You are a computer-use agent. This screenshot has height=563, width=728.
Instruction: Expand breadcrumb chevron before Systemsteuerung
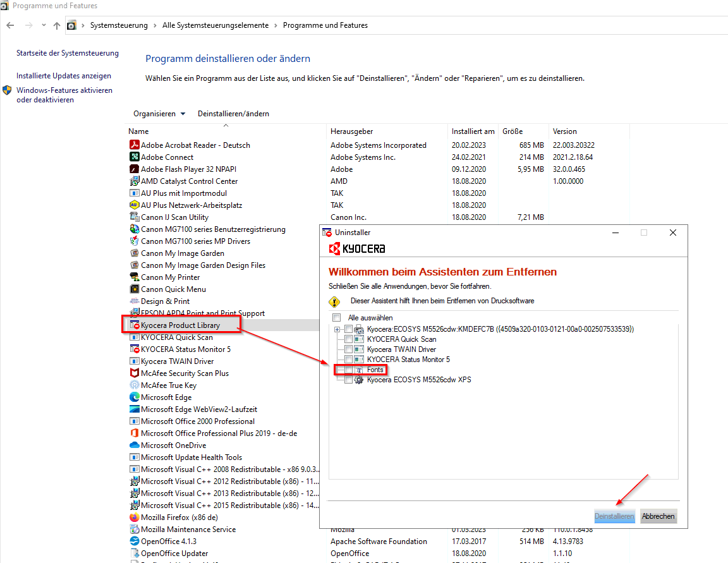pyautogui.click(x=83, y=25)
